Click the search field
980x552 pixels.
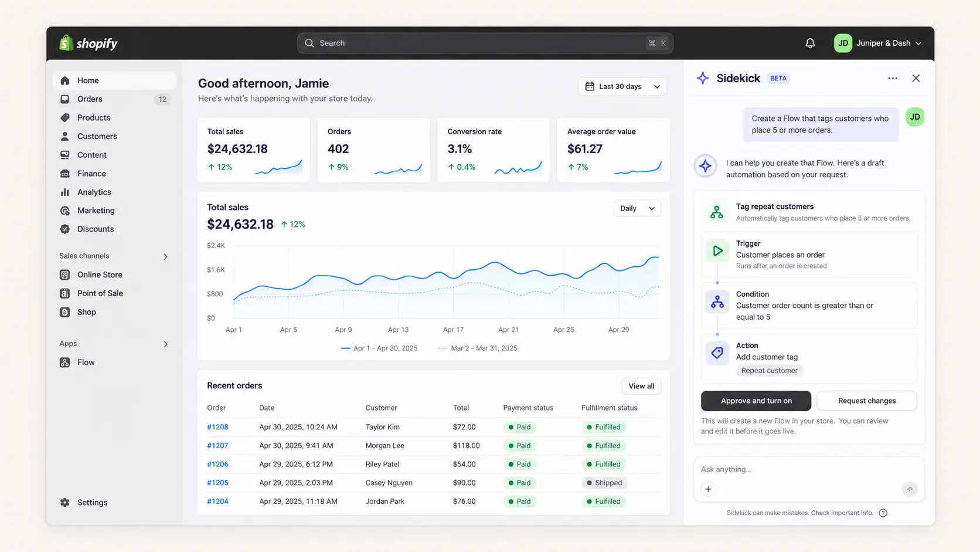click(x=485, y=43)
